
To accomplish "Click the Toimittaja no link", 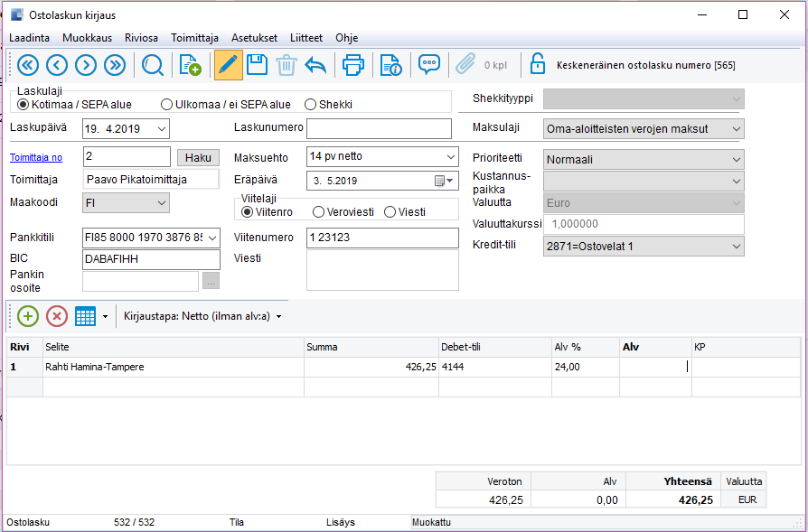I will point(35,158).
